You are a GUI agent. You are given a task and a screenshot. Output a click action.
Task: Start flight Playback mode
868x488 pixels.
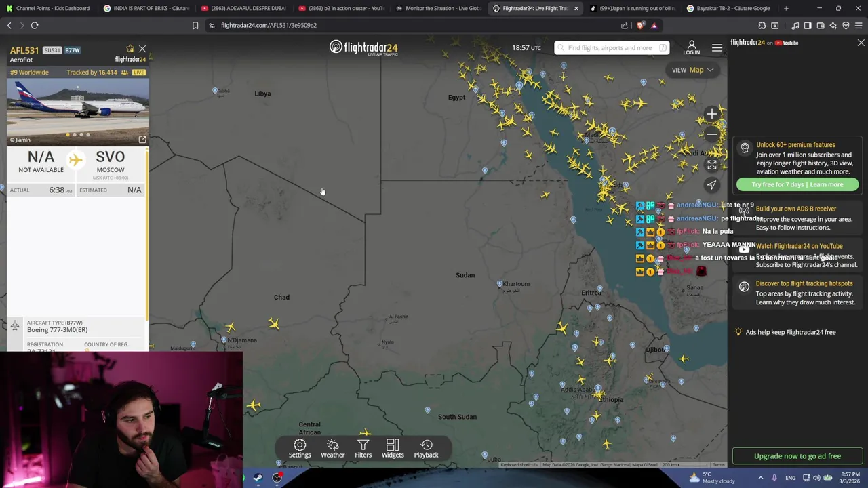pos(426,448)
